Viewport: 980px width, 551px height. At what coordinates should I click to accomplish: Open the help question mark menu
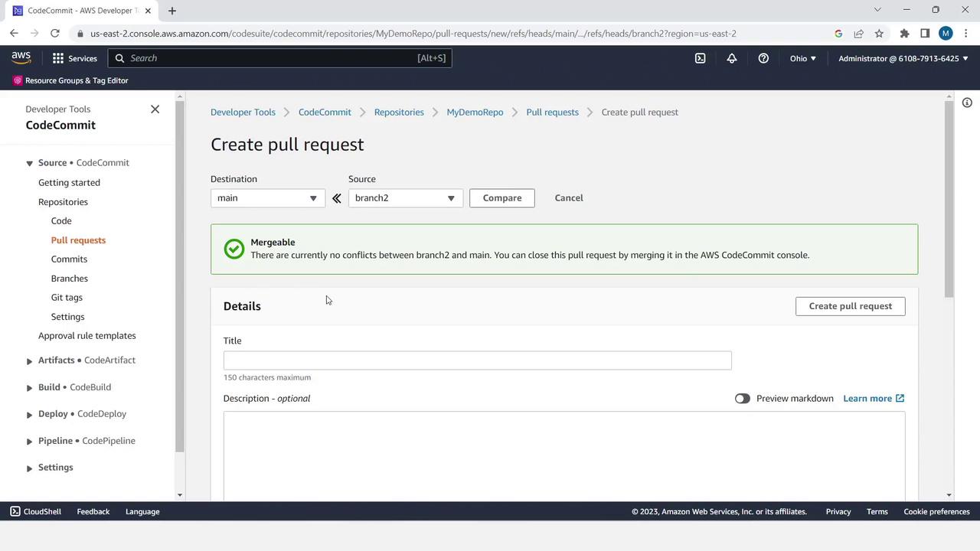[763, 58]
